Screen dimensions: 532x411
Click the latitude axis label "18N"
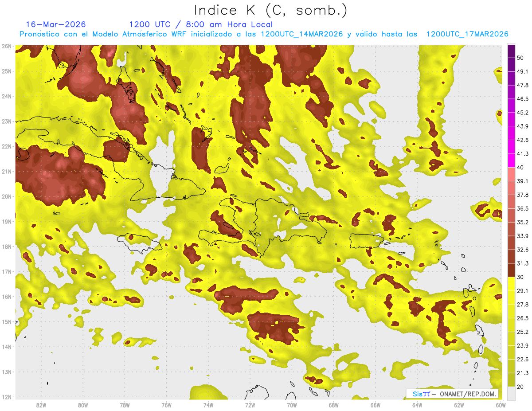[x=7, y=247]
